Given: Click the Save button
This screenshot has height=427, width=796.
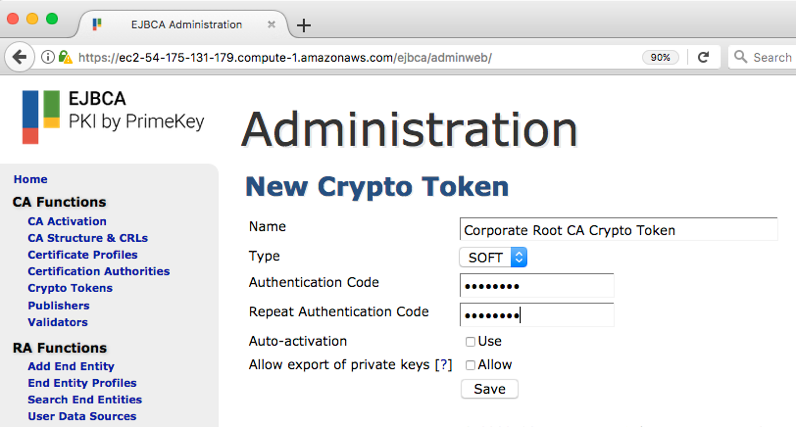Looking at the screenshot, I should click(489, 389).
